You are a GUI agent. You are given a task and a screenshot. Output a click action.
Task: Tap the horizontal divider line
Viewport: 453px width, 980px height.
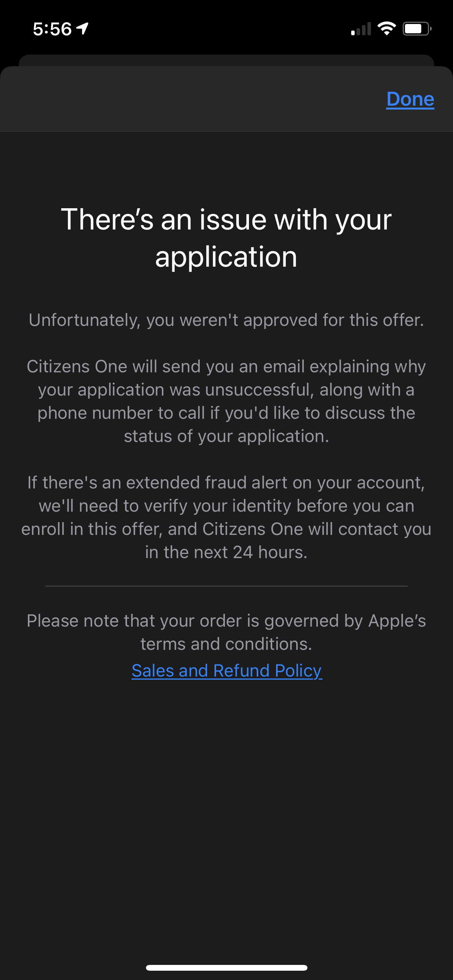click(226, 586)
